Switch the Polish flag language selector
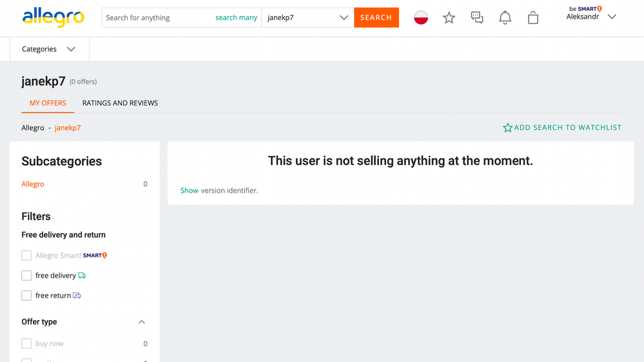The width and height of the screenshot is (644, 362). (421, 17)
